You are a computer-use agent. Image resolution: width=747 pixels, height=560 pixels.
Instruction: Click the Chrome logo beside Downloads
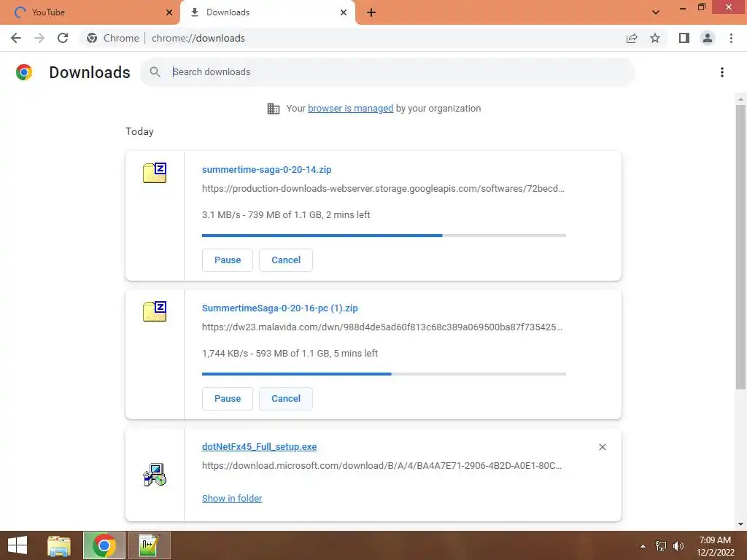pyautogui.click(x=24, y=72)
